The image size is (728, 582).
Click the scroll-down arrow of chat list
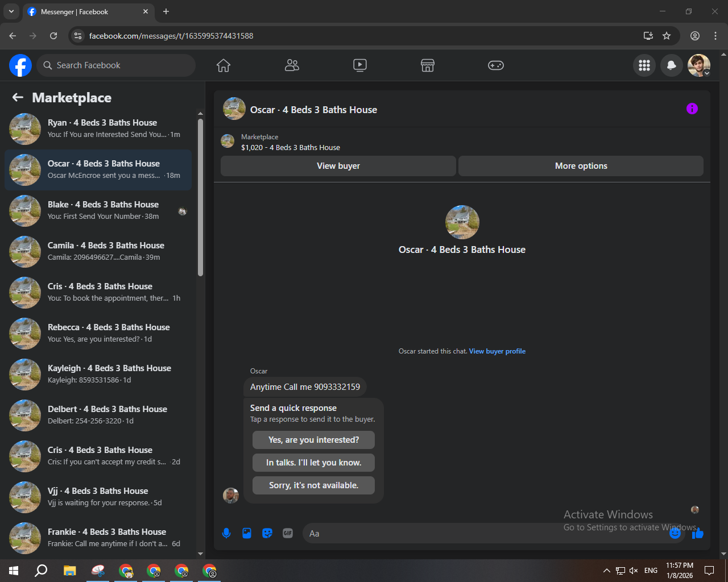[200, 554]
